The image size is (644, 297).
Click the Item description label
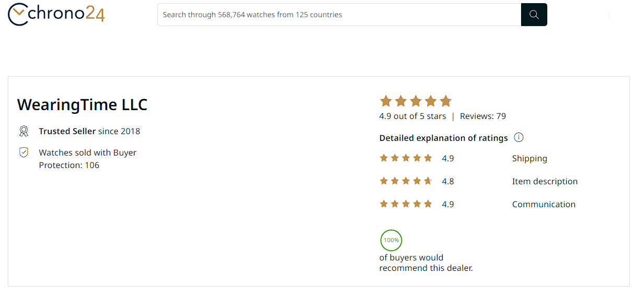[x=545, y=181]
